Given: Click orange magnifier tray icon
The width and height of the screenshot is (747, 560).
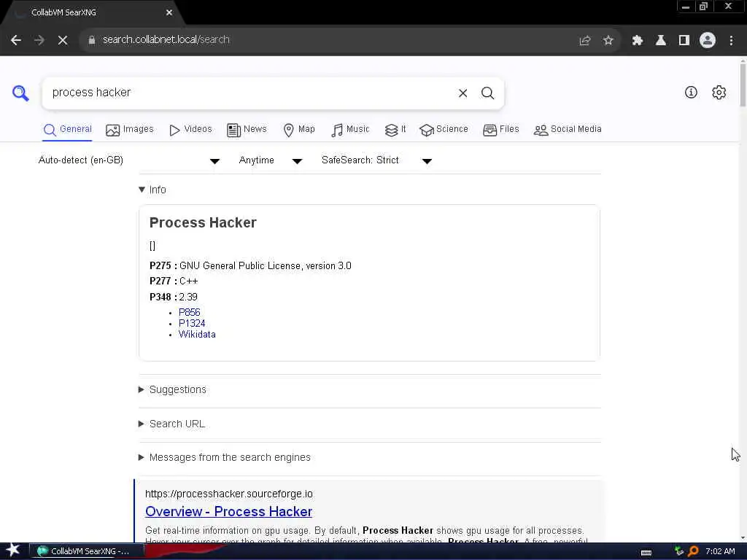Looking at the screenshot, I should click(693, 551).
